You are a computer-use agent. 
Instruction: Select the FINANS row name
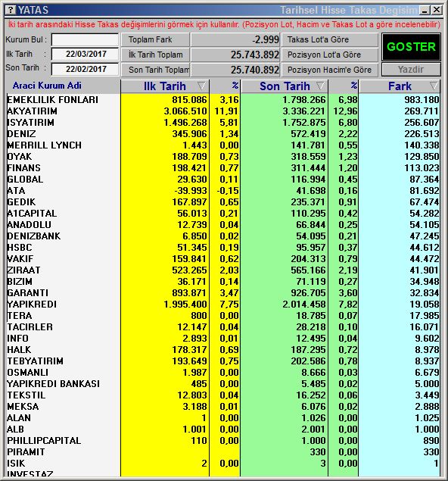click(x=24, y=168)
